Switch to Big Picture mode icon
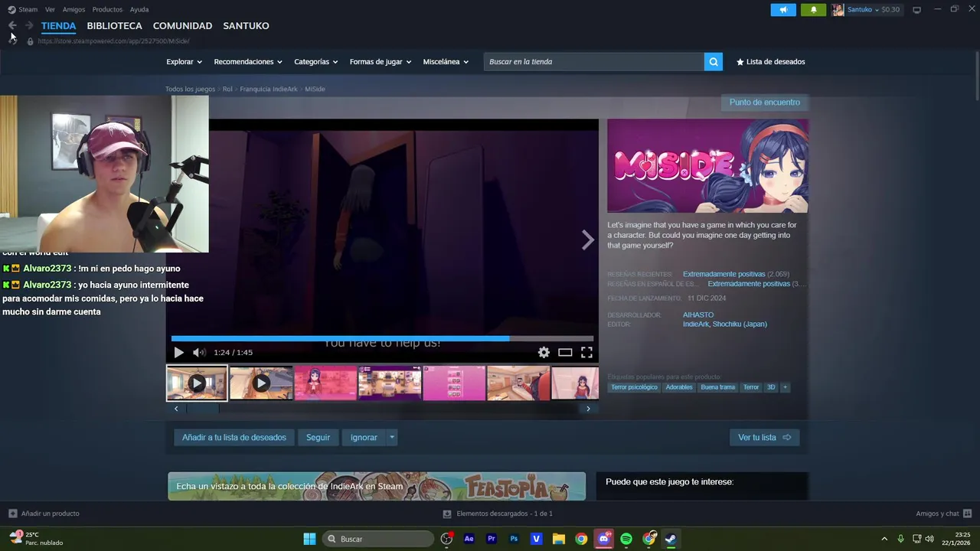Image resolution: width=980 pixels, height=551 pixels. point(916,9)
